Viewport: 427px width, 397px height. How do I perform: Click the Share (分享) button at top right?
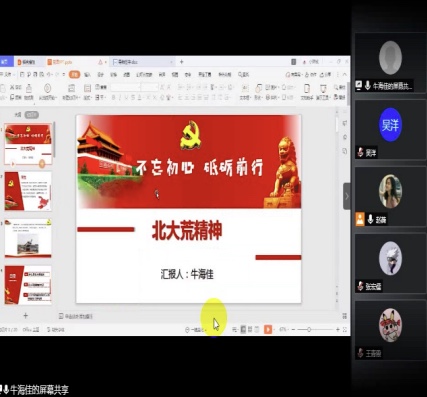pos(325,74)
